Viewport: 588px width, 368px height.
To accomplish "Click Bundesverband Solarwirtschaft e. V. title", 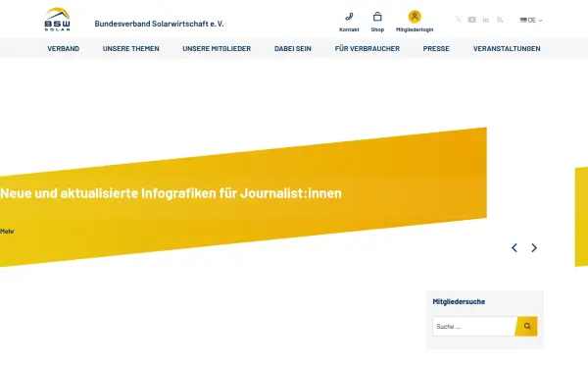I will tap(159, 24).
